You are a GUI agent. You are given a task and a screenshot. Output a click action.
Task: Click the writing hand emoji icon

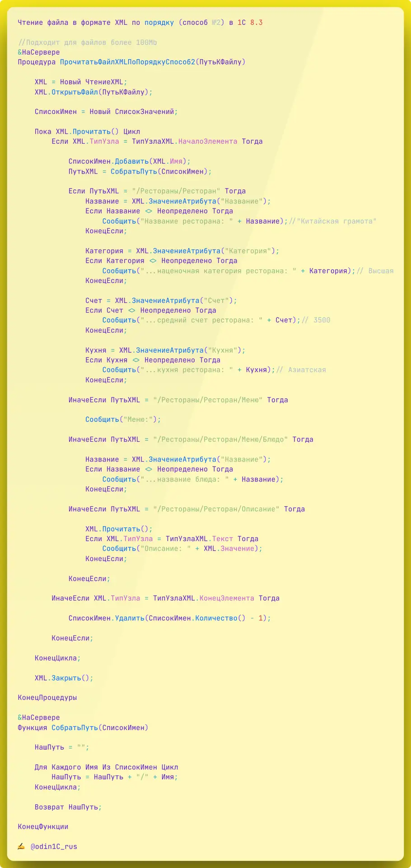(x=21, y=846)
